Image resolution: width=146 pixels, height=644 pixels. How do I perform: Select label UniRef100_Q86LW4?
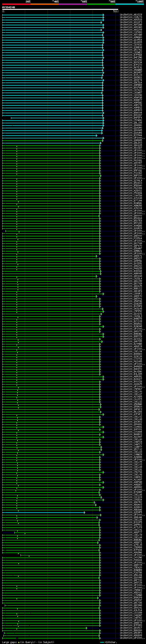131,517
